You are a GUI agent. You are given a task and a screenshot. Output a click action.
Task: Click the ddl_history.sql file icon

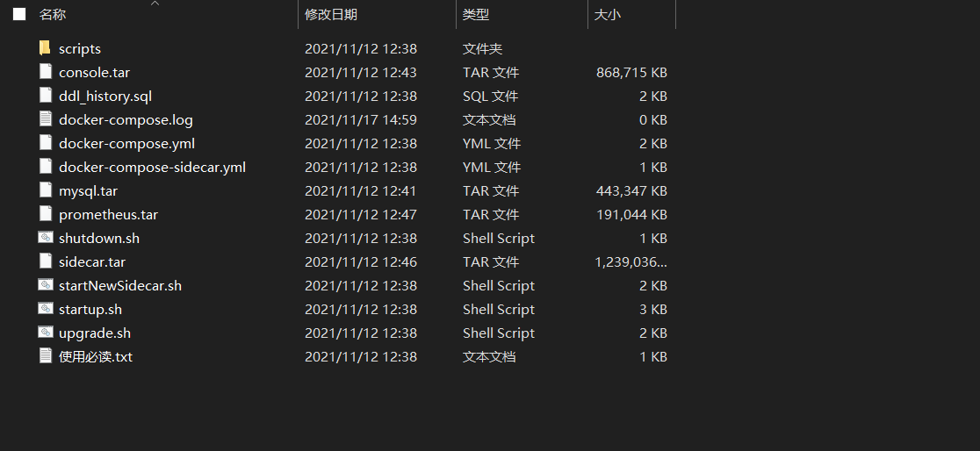pos(45,96)
